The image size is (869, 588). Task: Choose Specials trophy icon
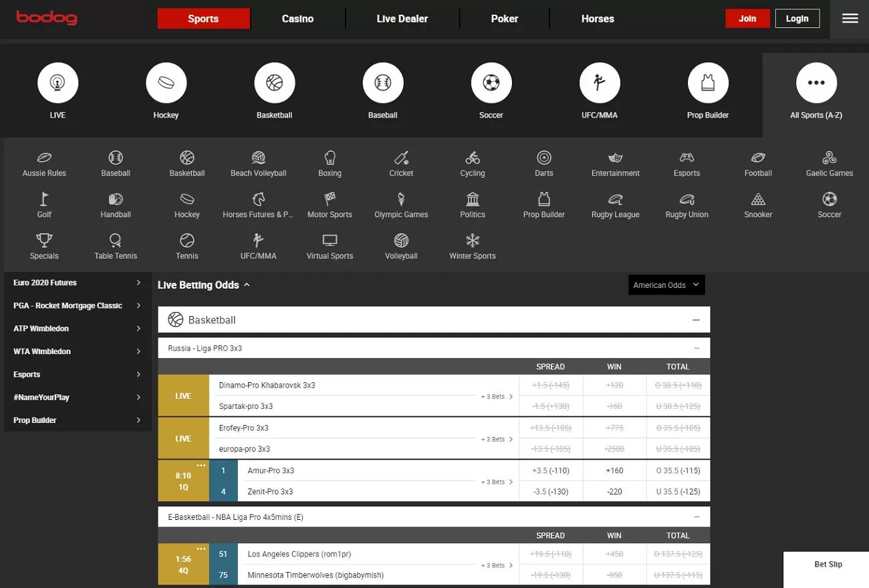[x=44, y=241]
